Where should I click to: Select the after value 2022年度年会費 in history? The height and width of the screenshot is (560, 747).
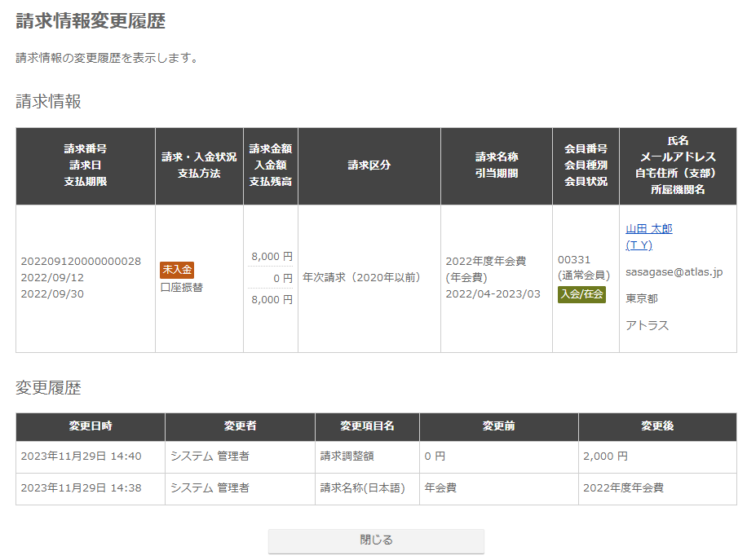pos(623,488)
